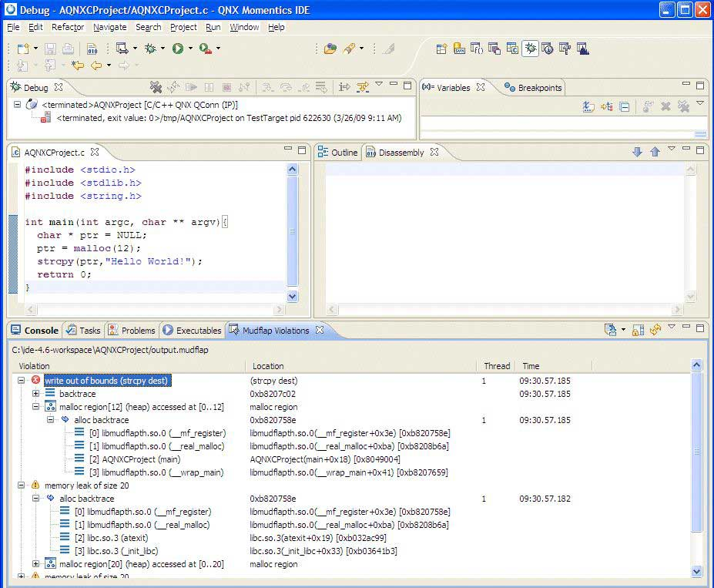This screenshot has height=588, width=714.
Task: Click the save icon in main toolbar
Action: 50,49
